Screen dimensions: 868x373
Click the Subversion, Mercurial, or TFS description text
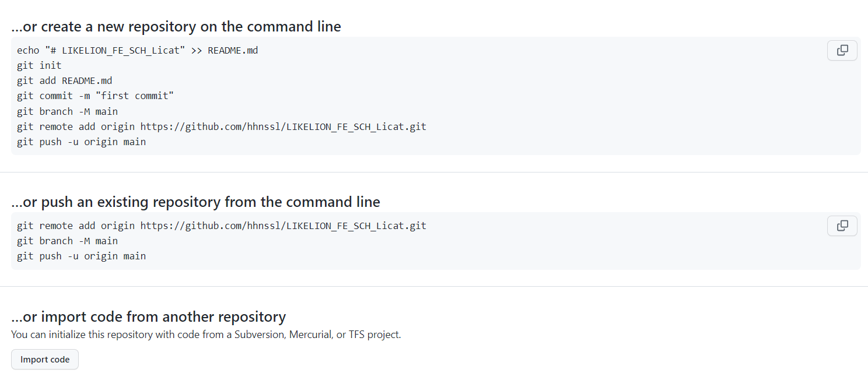[x=206, y=335]
